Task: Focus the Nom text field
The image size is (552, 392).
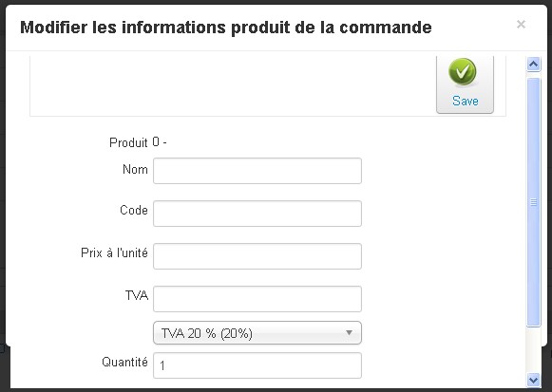Action: click(257, 171)
